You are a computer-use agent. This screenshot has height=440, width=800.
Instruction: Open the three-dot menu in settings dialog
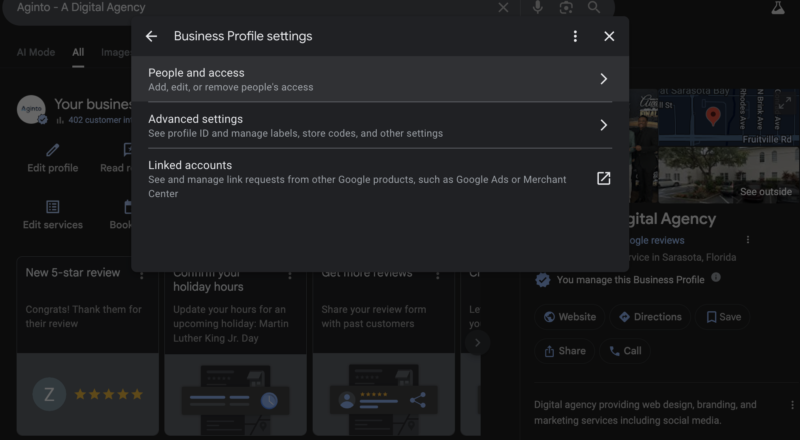[575, 36]
